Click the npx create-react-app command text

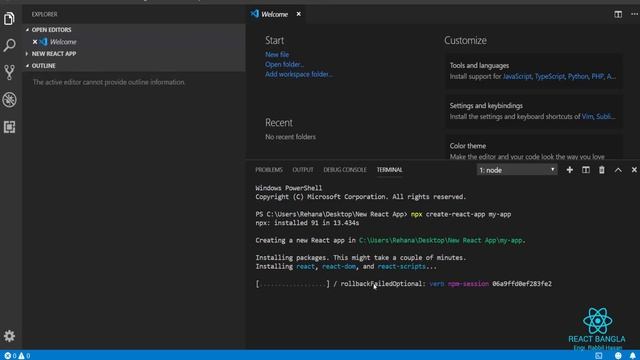pyautogui.click(x=461, y=214)
